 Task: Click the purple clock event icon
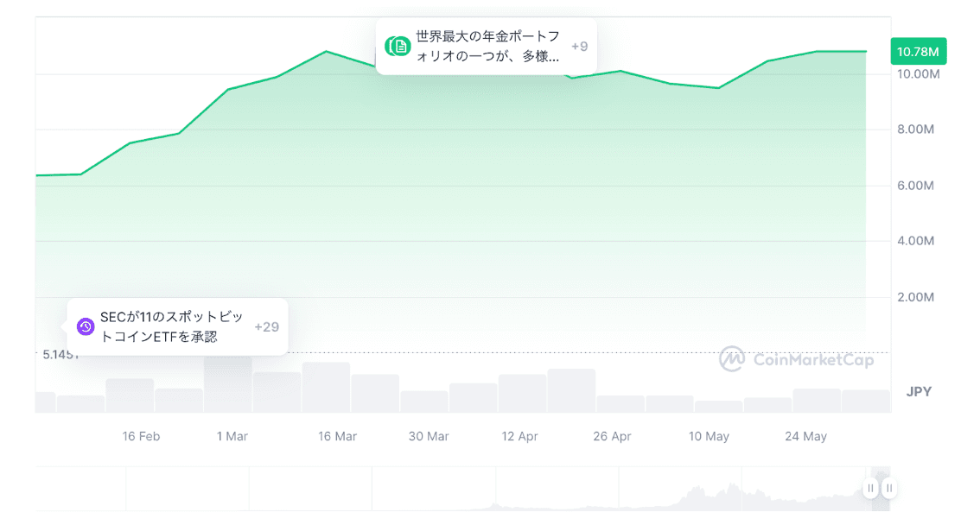tap(86, 326)
